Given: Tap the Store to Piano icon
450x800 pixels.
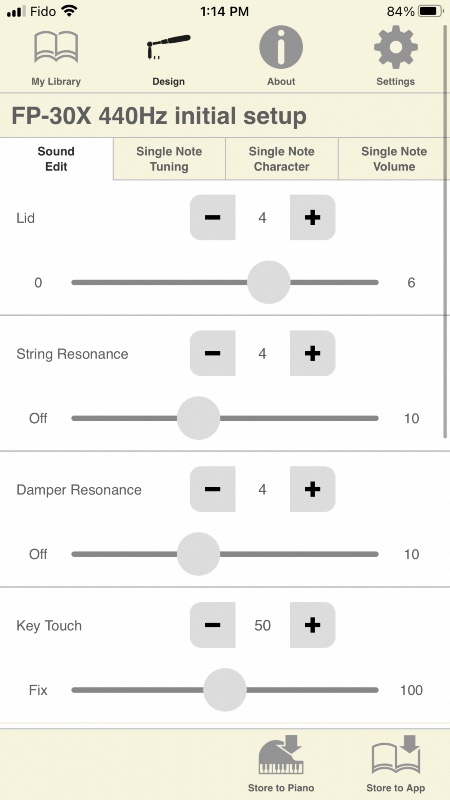Looking at the screenshot, I should [x=281, y=755].
